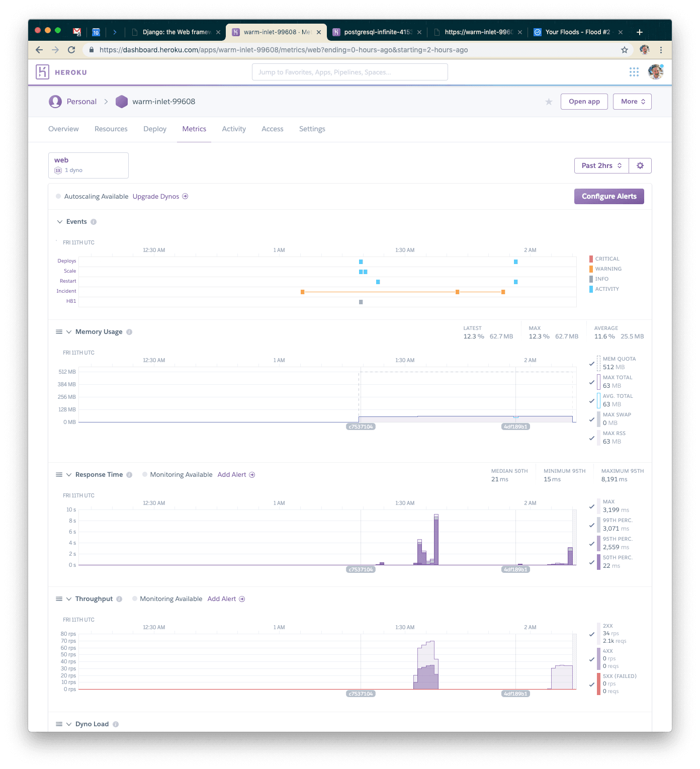Toggle the 5XX (FAILED) series checkbox

tap(592, 685)
